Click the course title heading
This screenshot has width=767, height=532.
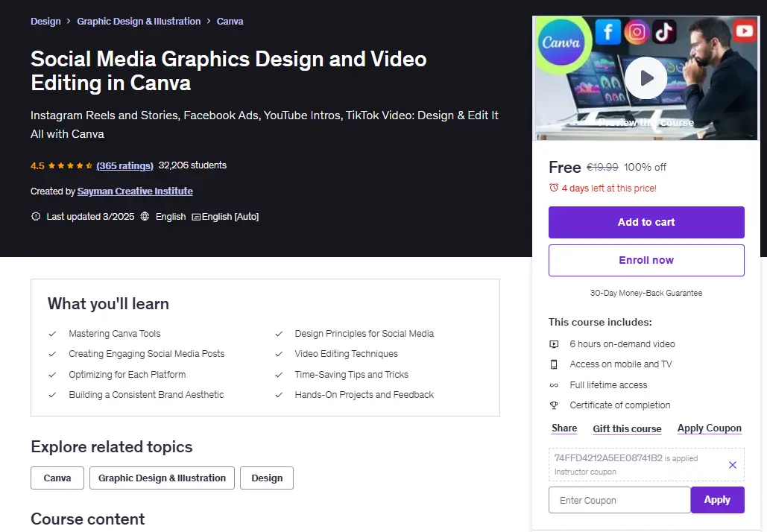pos(228,71)
